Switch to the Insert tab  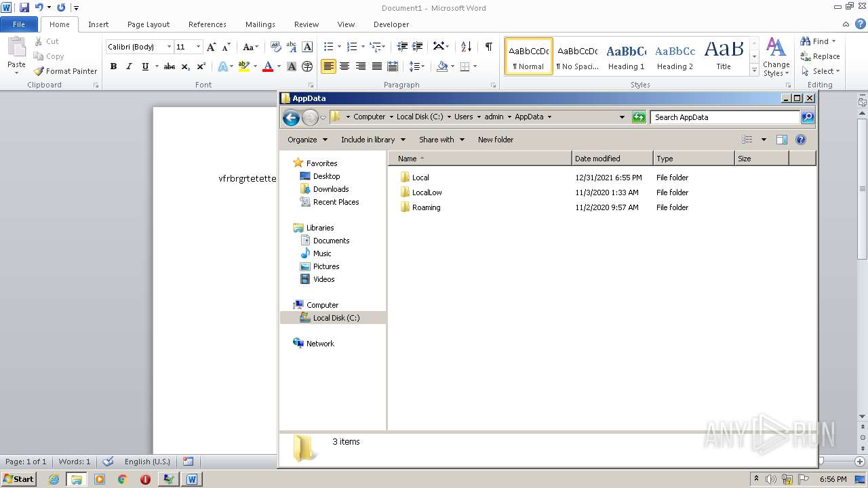coord(98,24)
